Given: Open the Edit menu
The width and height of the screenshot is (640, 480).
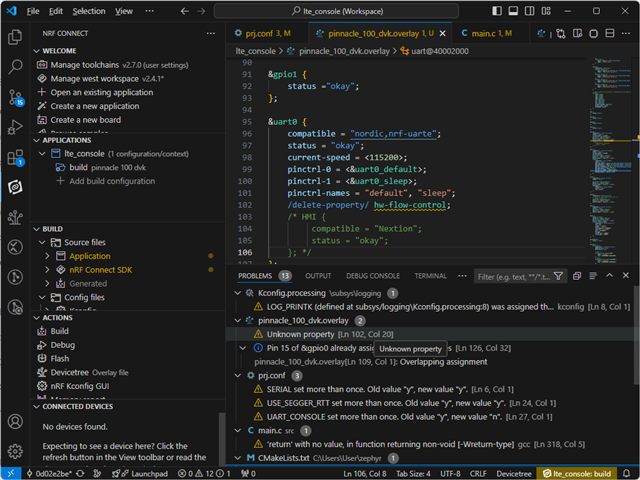Looking at the screenshot, I should pyautogui.click(x=56, y=11).
